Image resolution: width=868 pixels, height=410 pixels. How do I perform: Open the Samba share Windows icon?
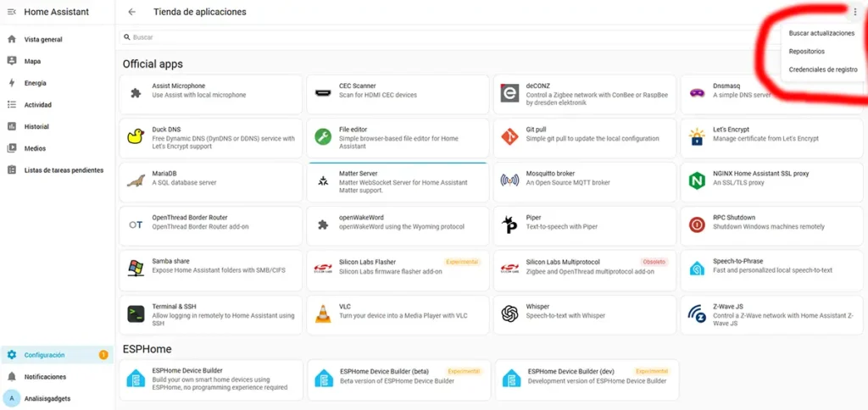[135, 269]
